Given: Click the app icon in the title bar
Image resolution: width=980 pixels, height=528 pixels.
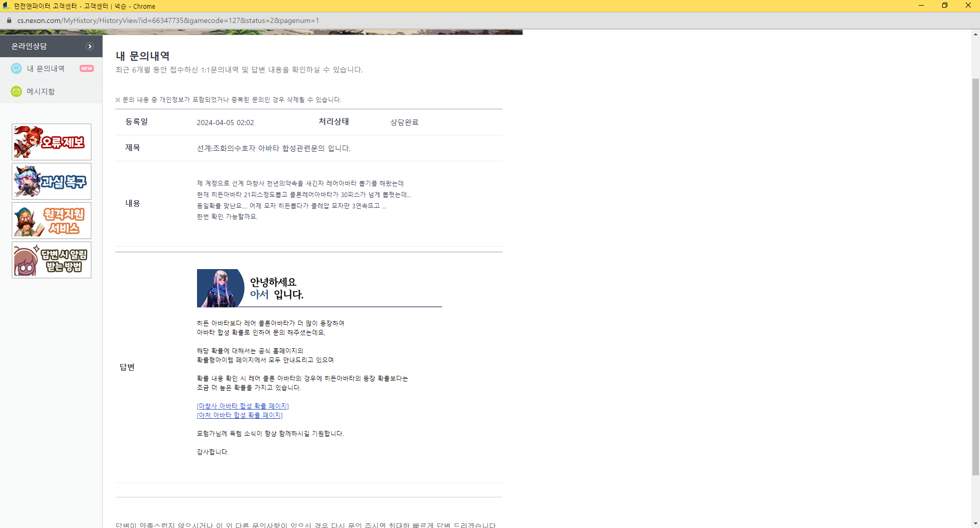Looking at the screenshot, I should pos(6,6).
